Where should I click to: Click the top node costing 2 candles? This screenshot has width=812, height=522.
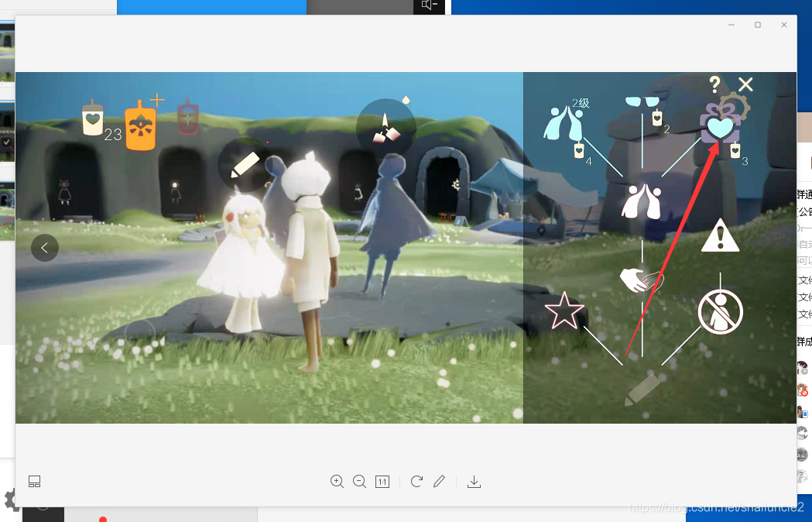coord(642,101)
